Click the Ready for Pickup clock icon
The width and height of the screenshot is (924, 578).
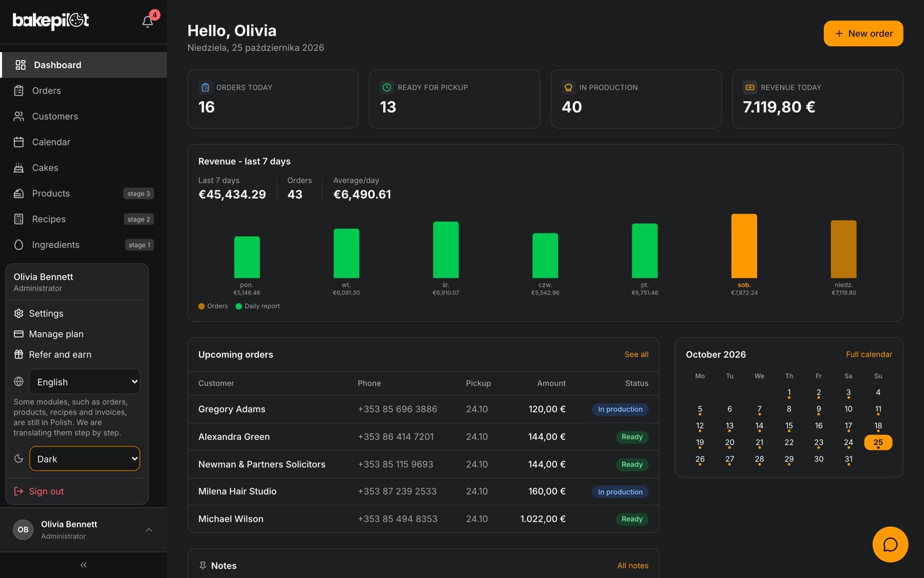[387, 87]
